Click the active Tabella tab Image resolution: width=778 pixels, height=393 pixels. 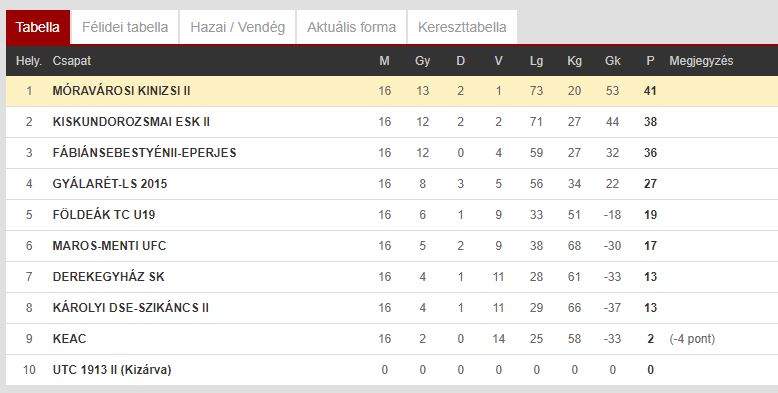tap(38, 27)
